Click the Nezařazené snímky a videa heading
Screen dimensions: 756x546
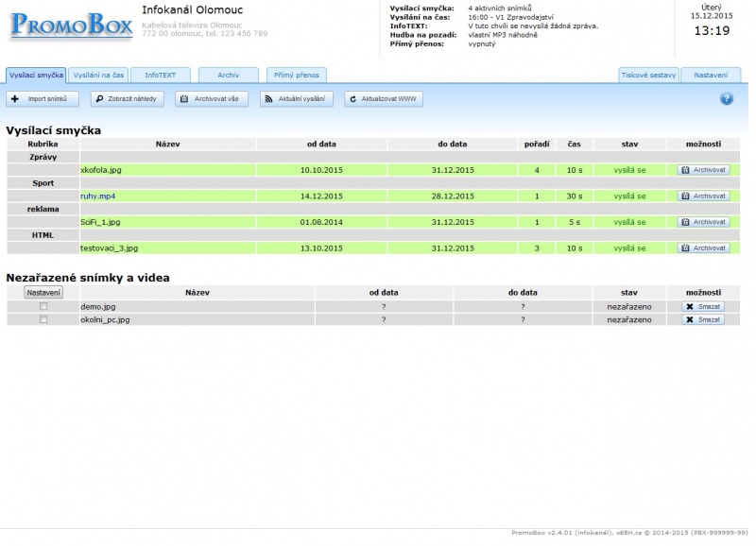click(x=88, y=278)
